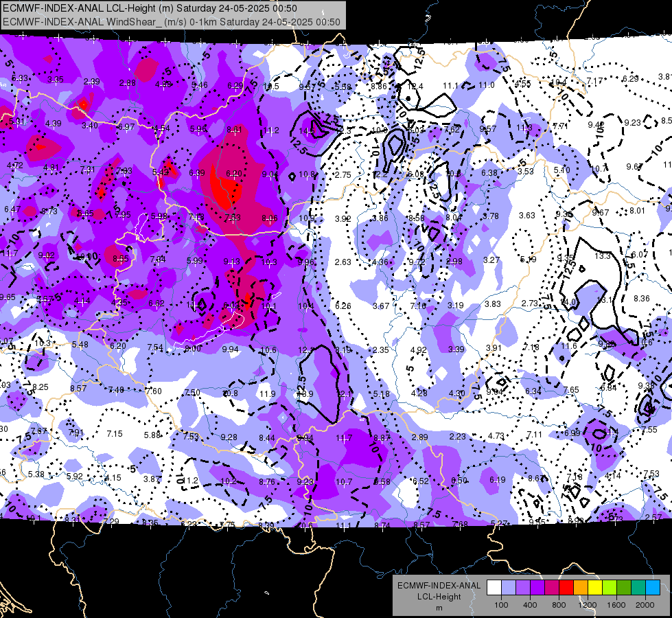The height and width of the screenshot is (618, 672).
Task: Click the wind shear value 8.01
Action: [637, 210]
